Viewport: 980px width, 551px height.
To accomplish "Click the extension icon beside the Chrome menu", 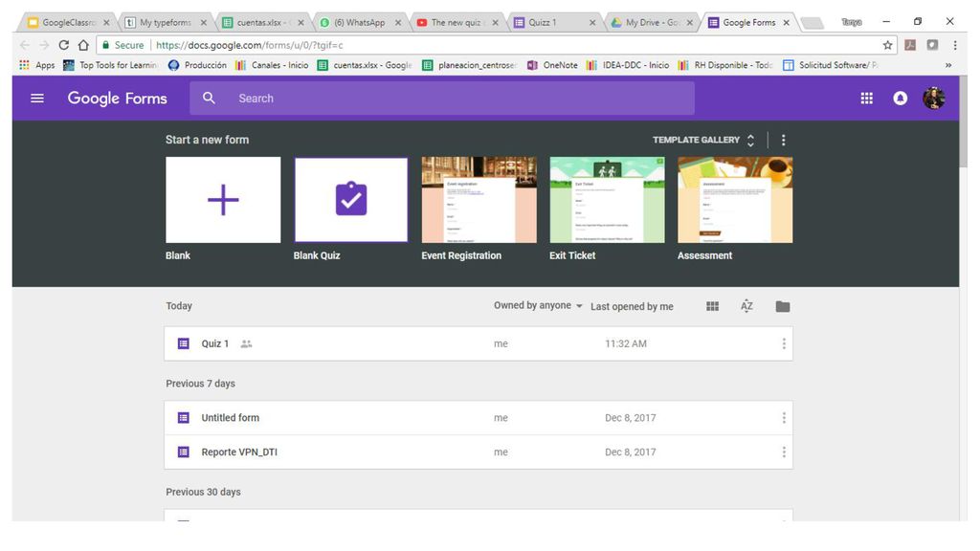I will (x=932, y=45).
